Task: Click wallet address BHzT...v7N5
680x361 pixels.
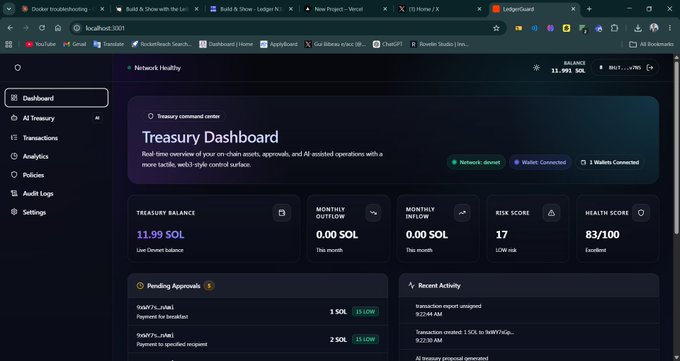Action: (x=624, y=68)
